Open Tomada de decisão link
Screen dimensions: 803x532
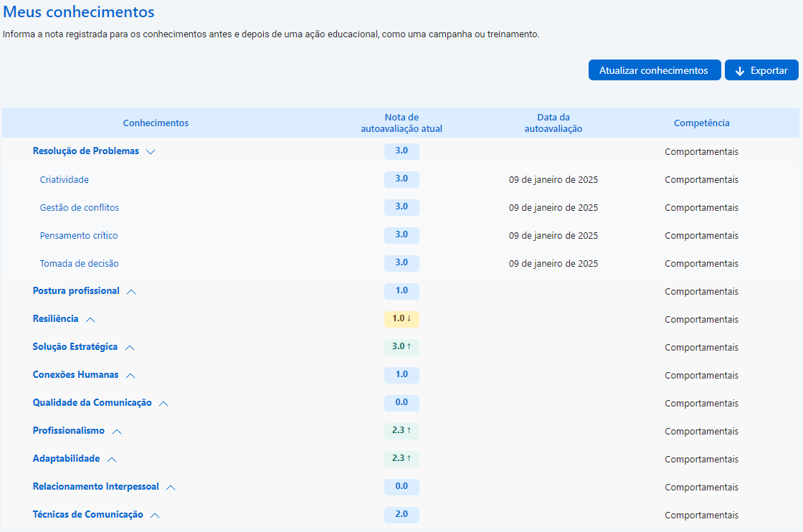point(80,264)
